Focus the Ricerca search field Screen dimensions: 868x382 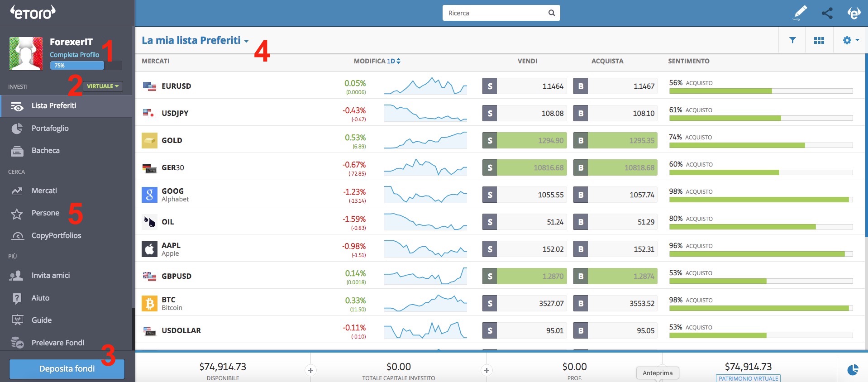[501, 13]
